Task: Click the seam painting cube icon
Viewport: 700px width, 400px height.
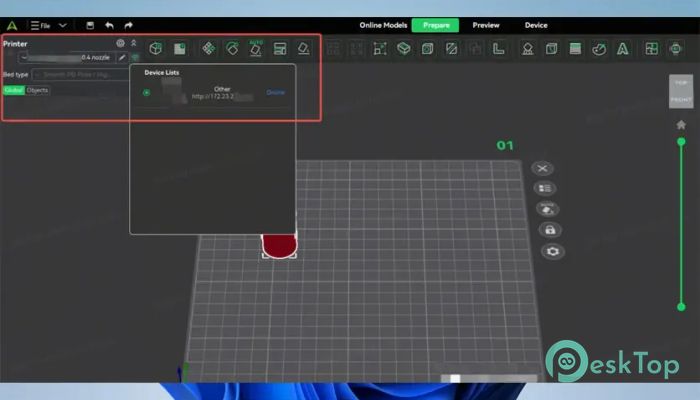Action: (x=551, y=48)
